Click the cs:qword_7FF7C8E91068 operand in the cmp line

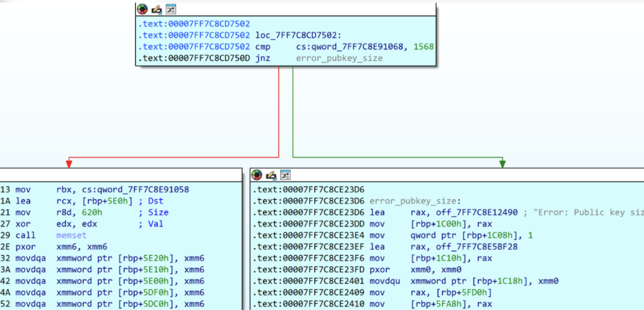(x=353, y=47)
